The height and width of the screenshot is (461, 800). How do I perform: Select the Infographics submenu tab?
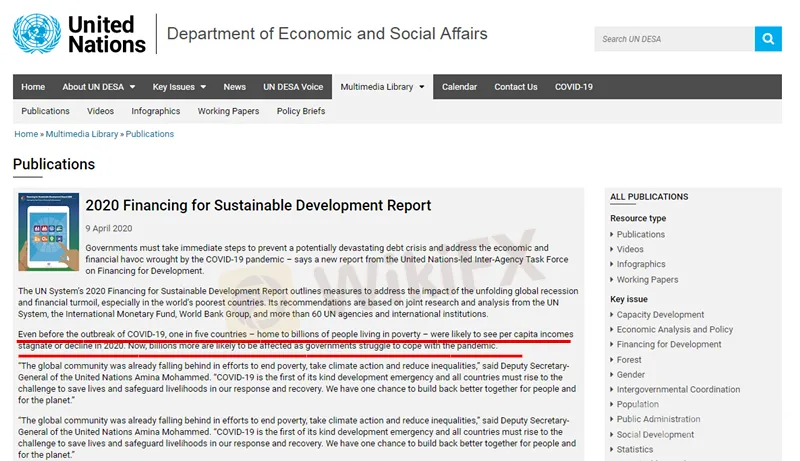156,111
